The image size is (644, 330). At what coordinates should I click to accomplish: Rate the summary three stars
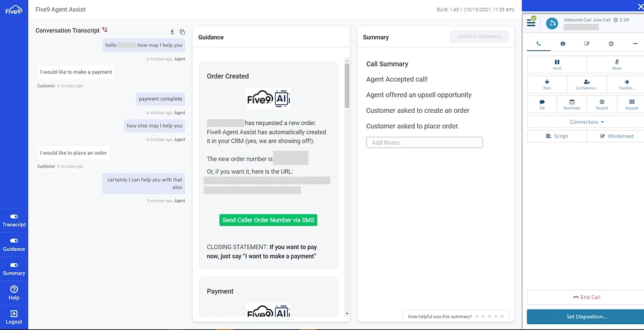[489, 316]
